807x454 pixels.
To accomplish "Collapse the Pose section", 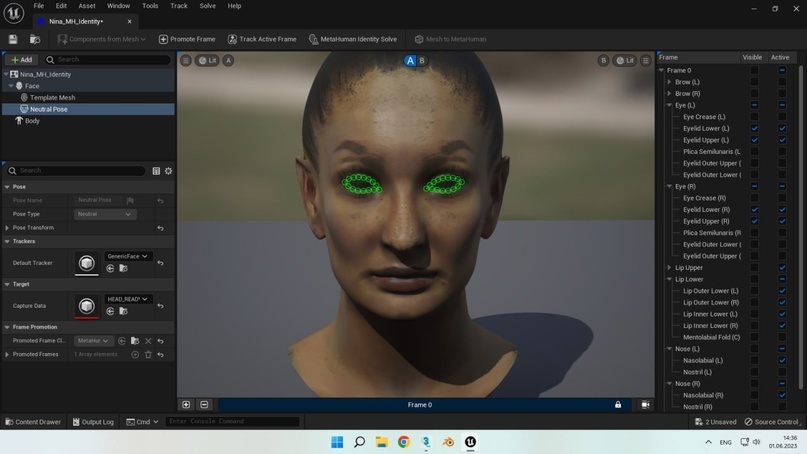I will coord(7,187).
